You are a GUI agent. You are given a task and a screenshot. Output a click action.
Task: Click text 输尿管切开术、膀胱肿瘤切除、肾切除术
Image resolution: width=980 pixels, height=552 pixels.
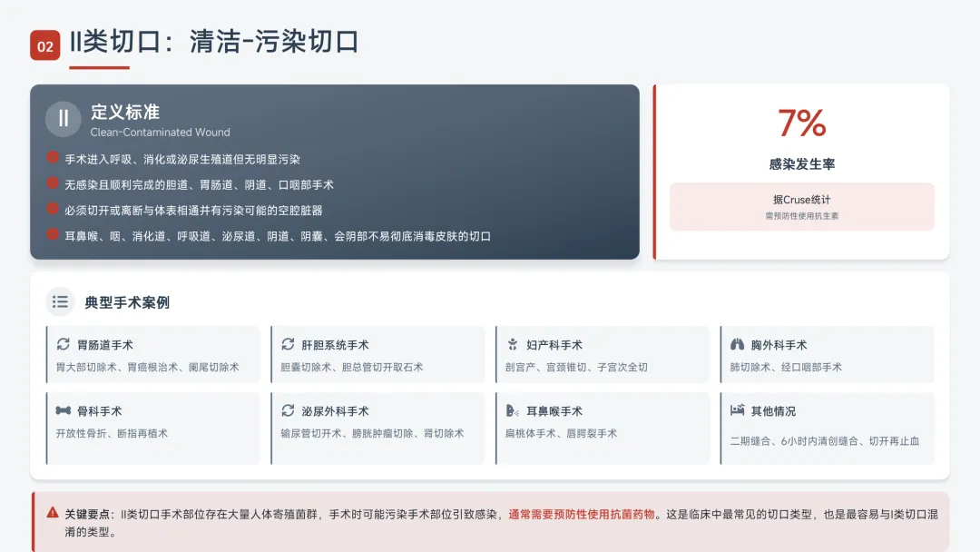(373, 434)
